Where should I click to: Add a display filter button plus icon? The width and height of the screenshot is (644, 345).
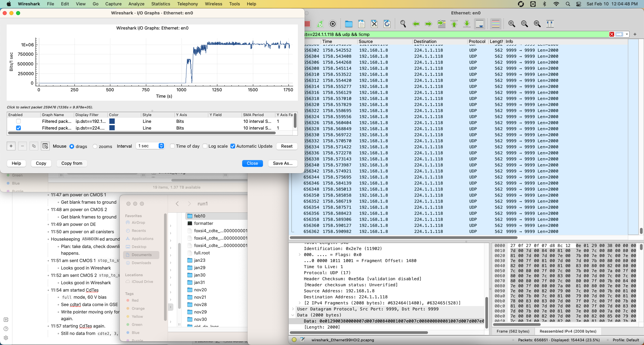click(x=635, y=34)
